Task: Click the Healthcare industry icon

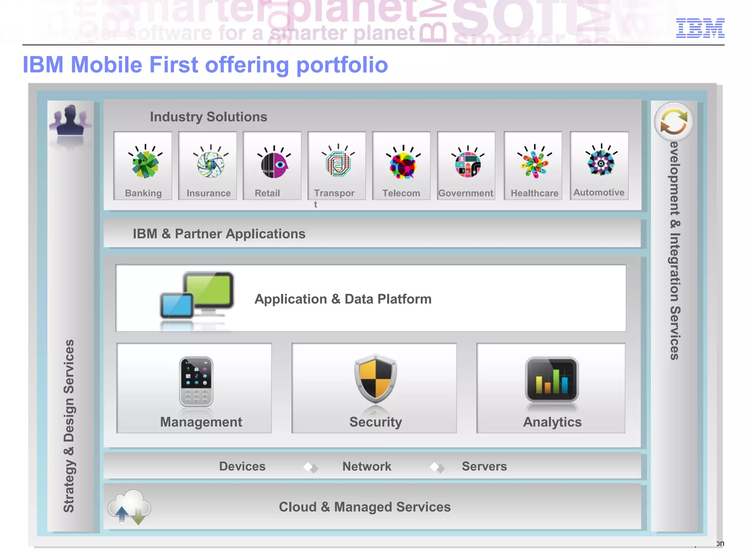Action: [x=534, y=161]
